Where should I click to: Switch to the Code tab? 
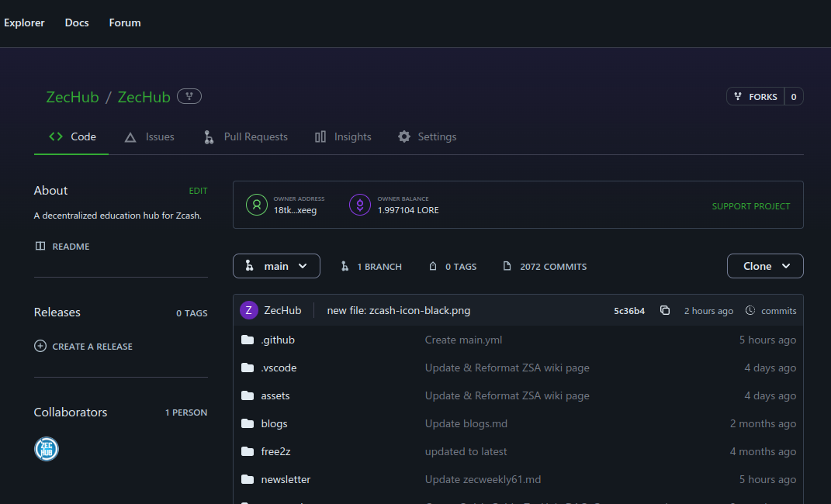71,136
